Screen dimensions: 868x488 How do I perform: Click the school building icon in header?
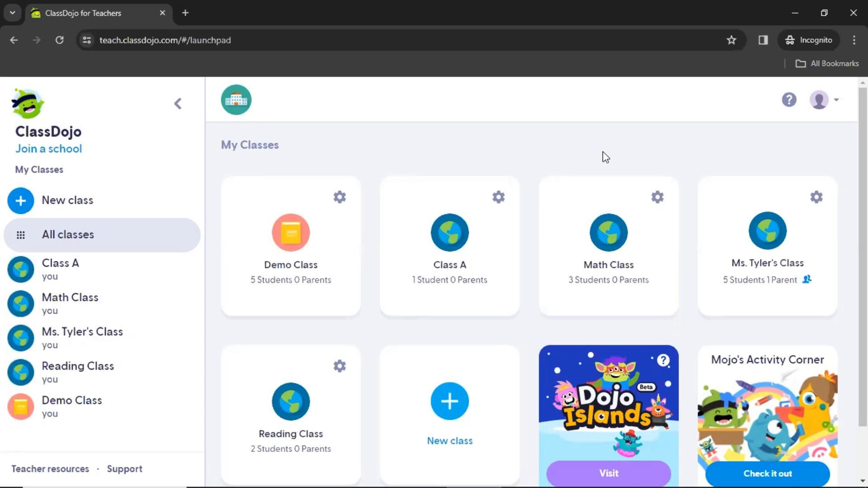(236, 100)
